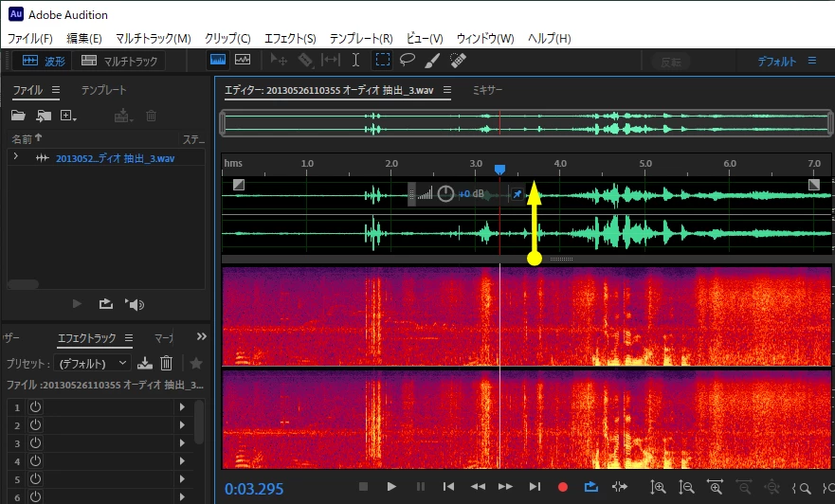Open the workspace options menu
The image size is (835, 504).
pyautogui.click(x=812, y=61)
